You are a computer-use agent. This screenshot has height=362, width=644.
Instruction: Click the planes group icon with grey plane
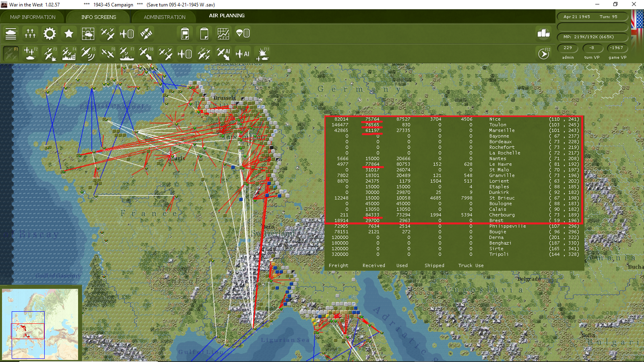[x=204, y=53]
